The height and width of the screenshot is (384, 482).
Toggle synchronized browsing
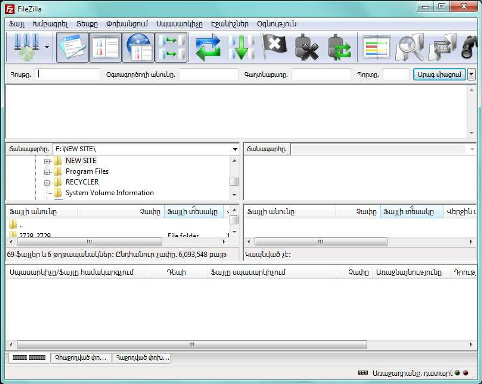coord(442,47)
